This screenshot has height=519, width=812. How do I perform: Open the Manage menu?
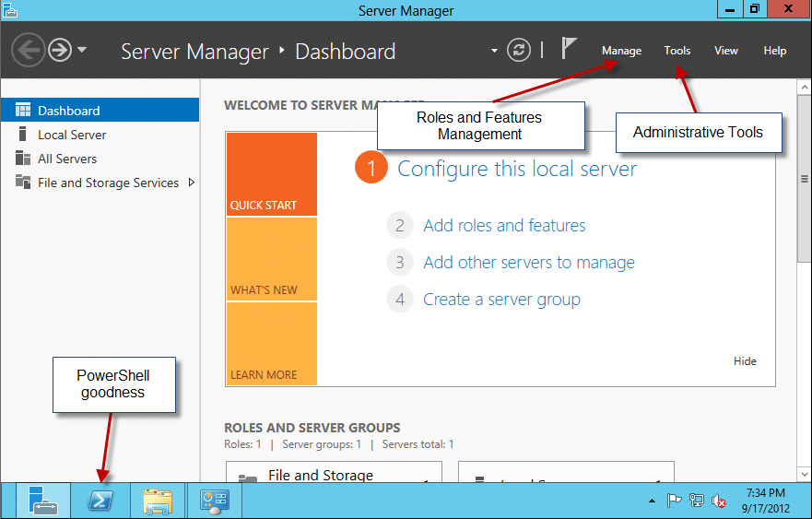coord(621,51)
